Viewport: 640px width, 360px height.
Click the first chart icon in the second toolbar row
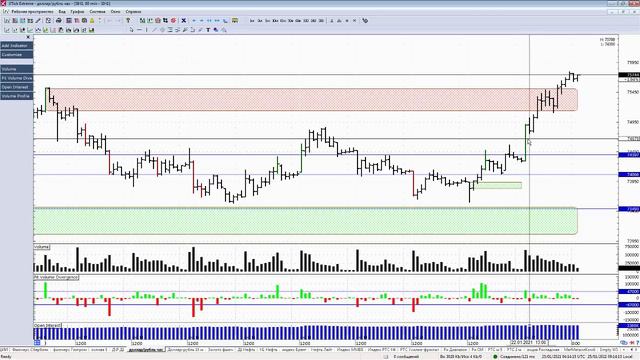coord(7,30)
